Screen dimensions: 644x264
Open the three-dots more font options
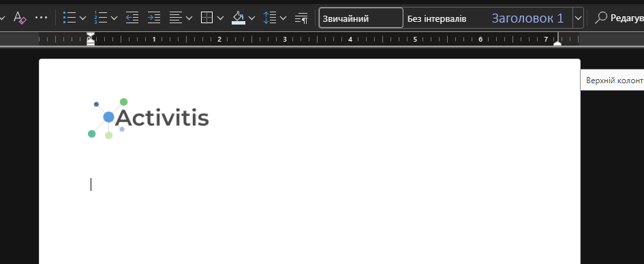coord(41,18)
